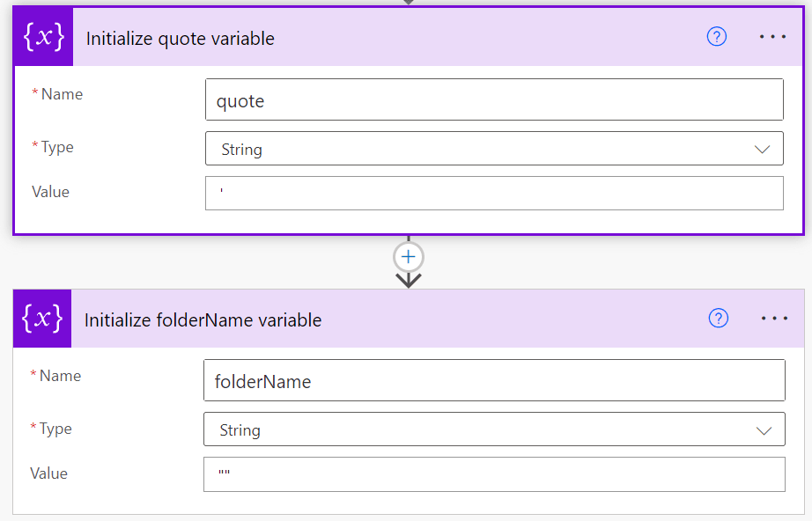Select the String type text in folderName action

pos(238,429)
